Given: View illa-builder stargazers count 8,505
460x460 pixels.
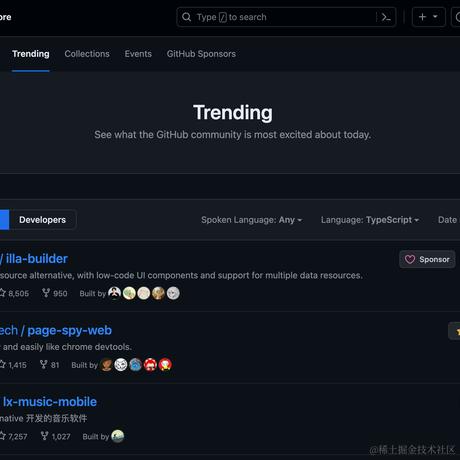Looking at the screenshot, I should click(14, 293).
